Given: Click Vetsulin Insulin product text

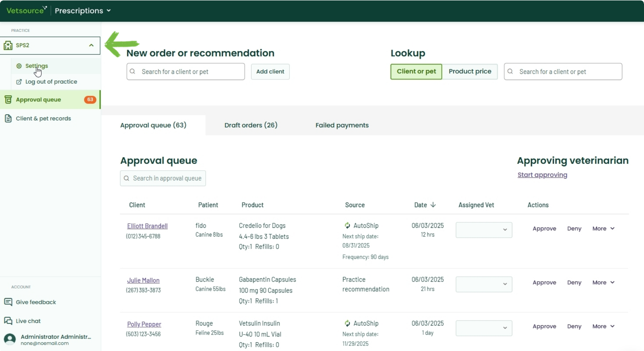Looking at the screenshot, I should click(259, 323).
